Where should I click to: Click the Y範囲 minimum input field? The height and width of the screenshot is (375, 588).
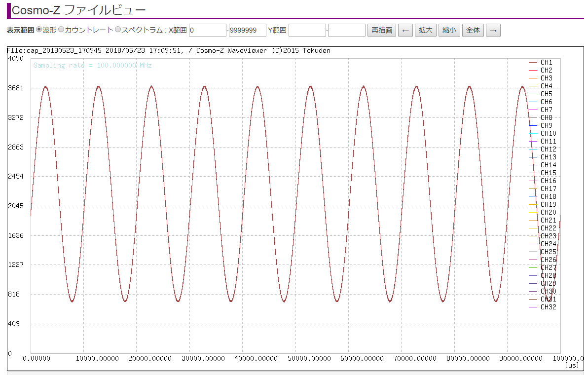[307, 30]
